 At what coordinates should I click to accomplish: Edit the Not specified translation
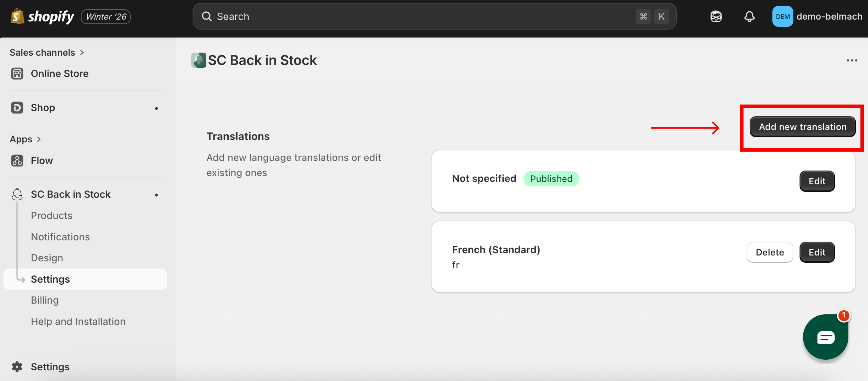click(817, 181)
